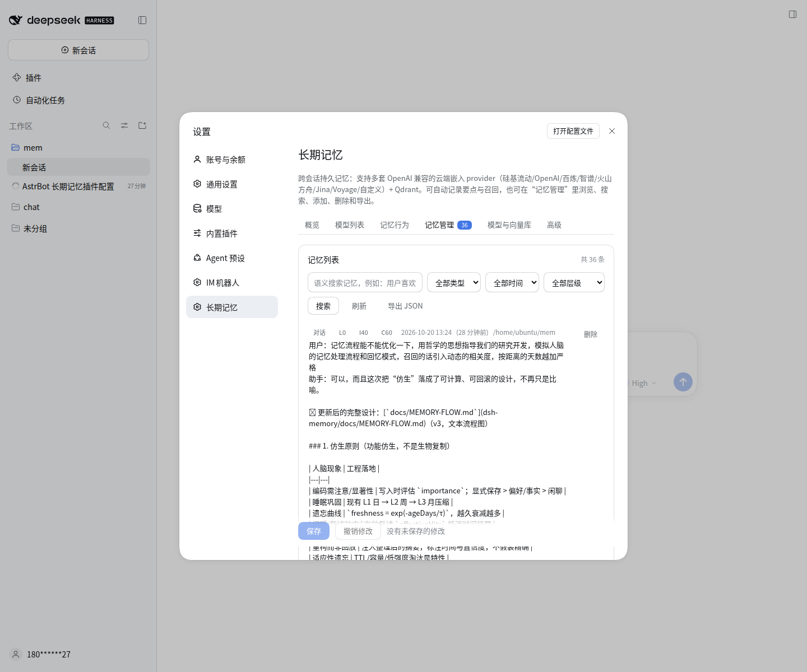Delete the first memory entry via 删除
807x672 pixels.
(591, 334)
